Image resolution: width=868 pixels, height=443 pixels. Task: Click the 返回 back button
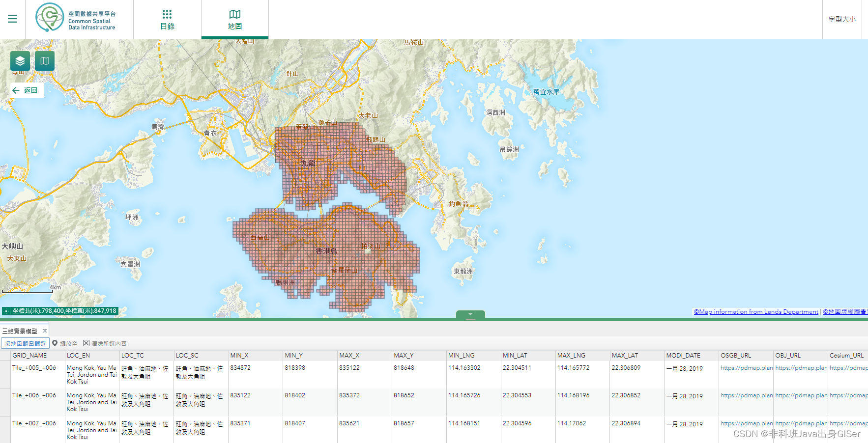pos(27,90)
